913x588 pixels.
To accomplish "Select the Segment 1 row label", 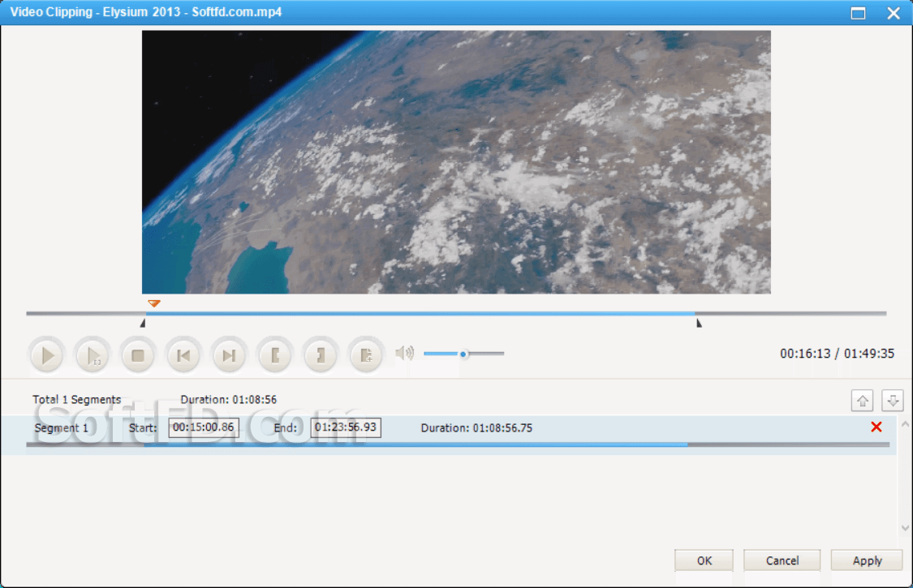I will coord(61,428).
